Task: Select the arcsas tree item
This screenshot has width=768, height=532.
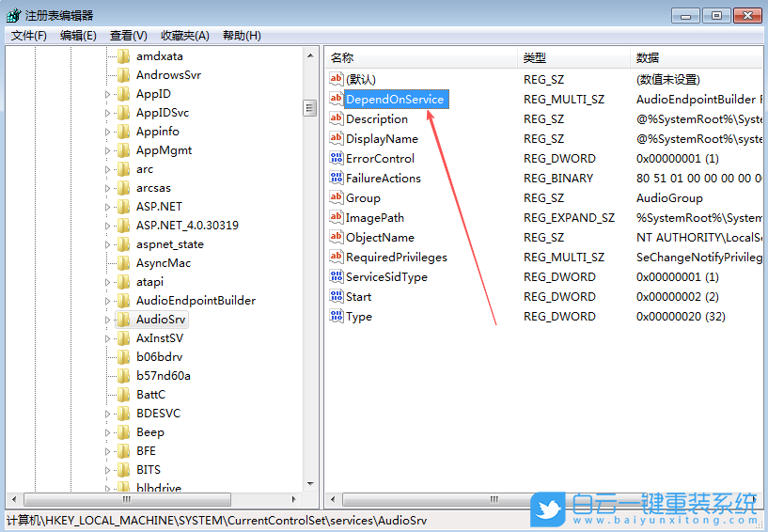Action: click(153, 188)
